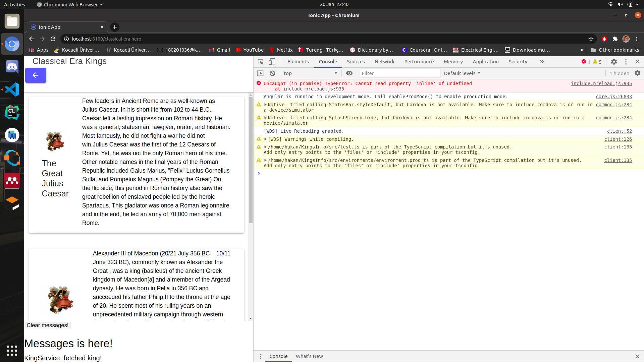
Task: Click the live expression eye icon
Action: coord(349,73)
